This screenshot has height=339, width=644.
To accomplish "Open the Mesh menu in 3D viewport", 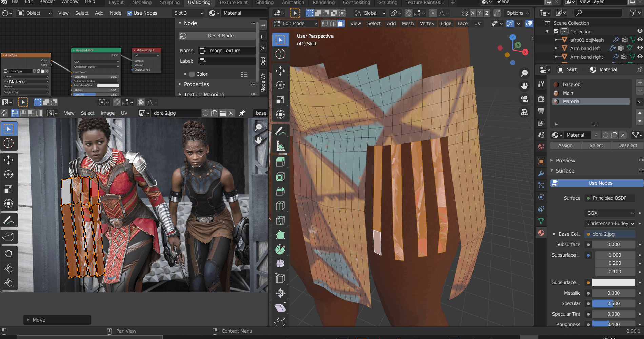I will pos(407,23).
